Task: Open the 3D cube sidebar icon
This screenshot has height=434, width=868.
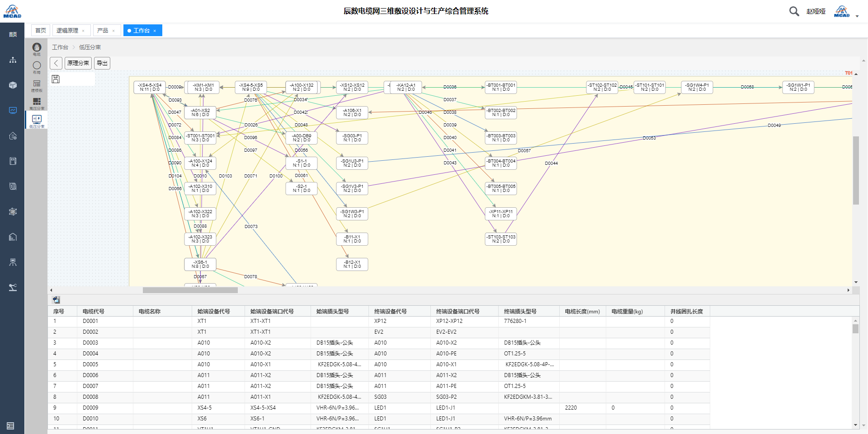Action: point(13,85)
